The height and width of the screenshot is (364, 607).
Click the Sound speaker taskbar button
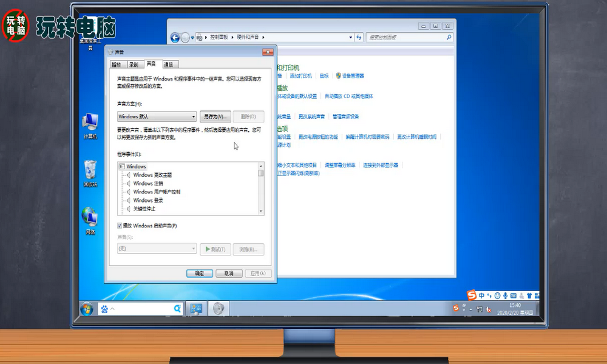pyautogui.click(x=219, y=309)
